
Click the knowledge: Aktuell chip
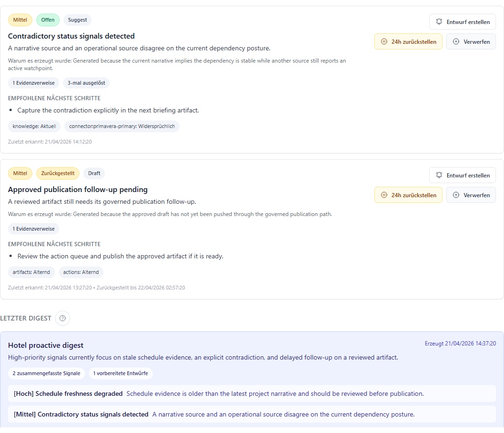[34, 126]
